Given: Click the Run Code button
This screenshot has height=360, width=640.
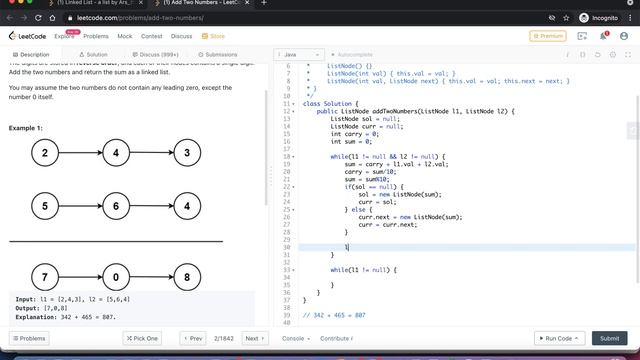Looking at the screenshot, I should [559, 338].
